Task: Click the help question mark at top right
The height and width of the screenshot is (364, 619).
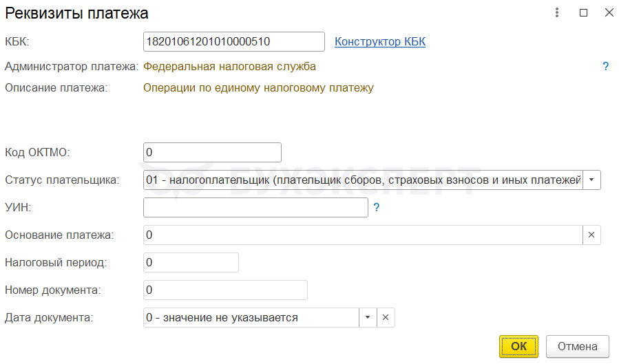Action: tap(606, 67)
